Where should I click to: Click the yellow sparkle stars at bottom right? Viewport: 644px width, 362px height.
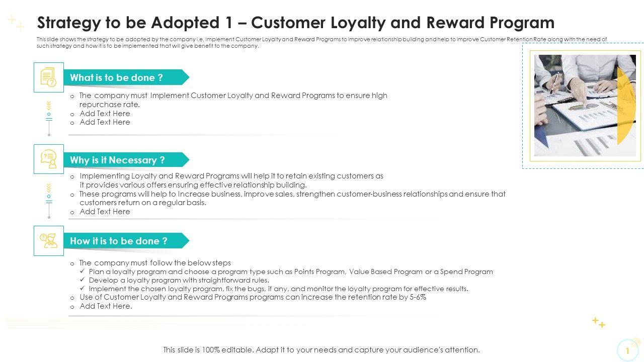[598, 322]
